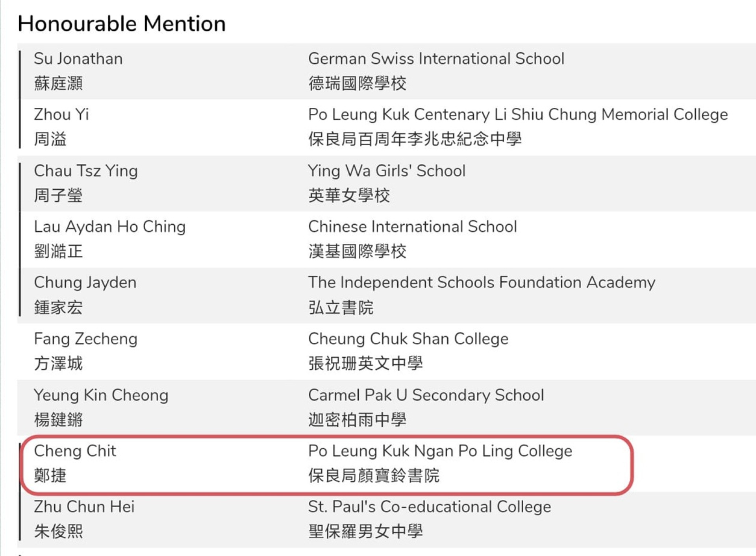
Task: Click the Chinese school name 德瑞國際學校
Action: click(x=357, y=83)
